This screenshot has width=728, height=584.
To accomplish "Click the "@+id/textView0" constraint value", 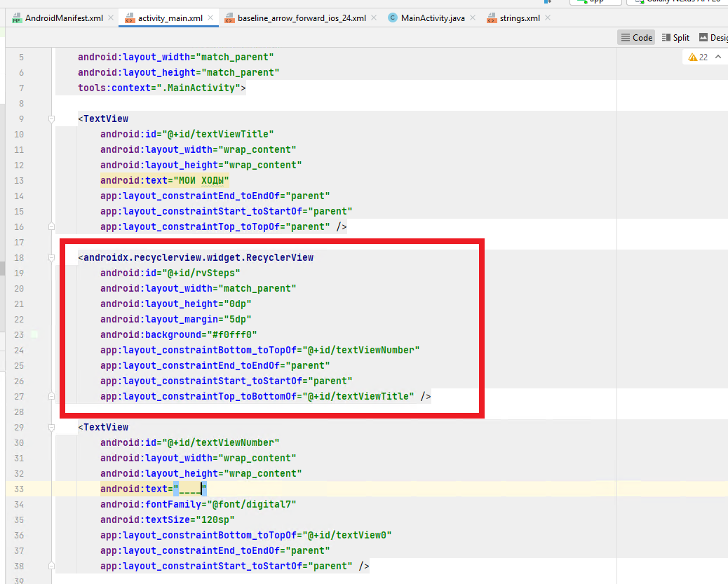I will tap(347, 535).
